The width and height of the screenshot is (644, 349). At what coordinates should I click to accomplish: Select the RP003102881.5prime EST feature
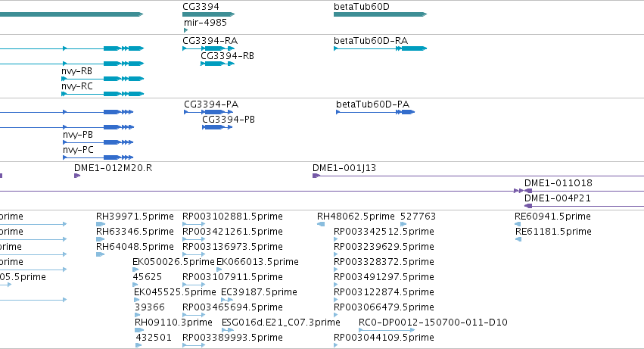click(x=194, y=224)
